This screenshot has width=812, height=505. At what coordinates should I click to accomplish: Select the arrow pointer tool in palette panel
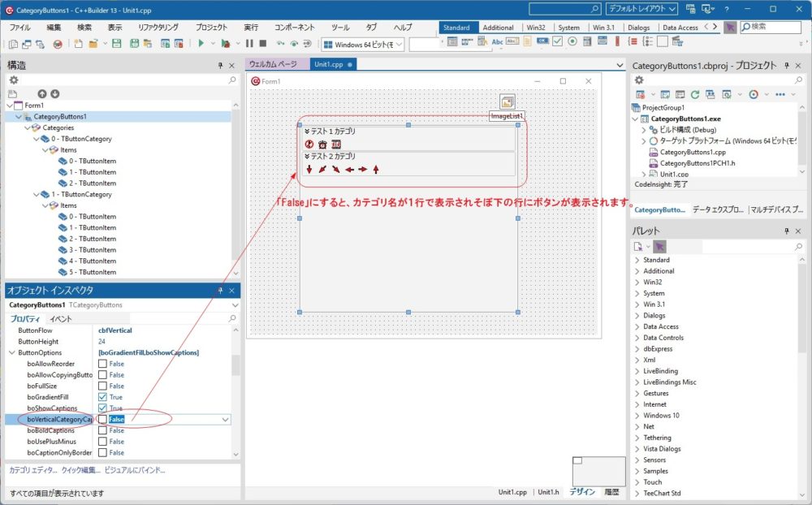[x=659, y=246]
